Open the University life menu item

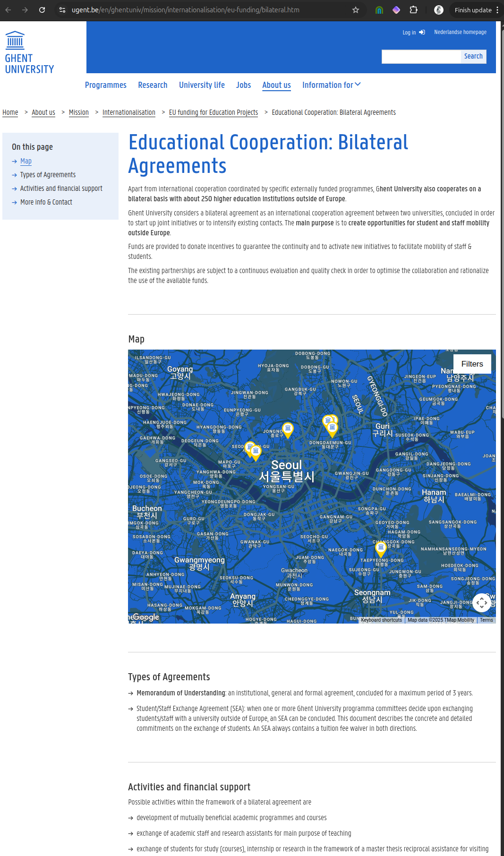pos(202,85)
